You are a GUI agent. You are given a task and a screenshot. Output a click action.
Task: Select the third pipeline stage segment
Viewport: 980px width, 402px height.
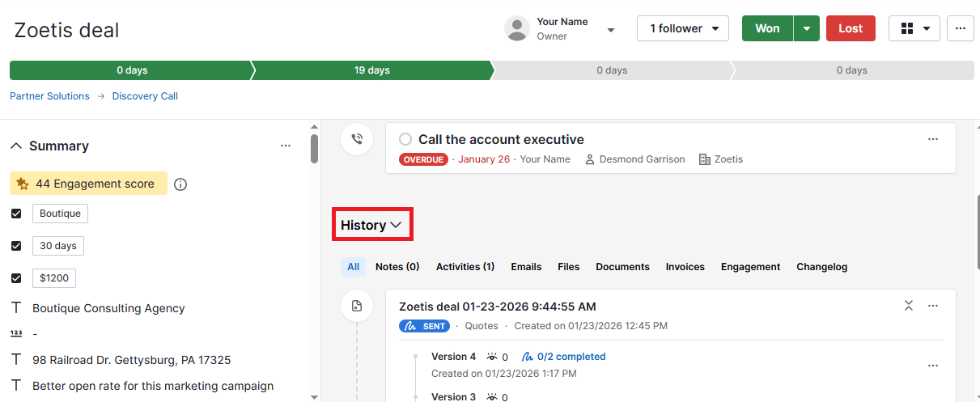[613, 70]
